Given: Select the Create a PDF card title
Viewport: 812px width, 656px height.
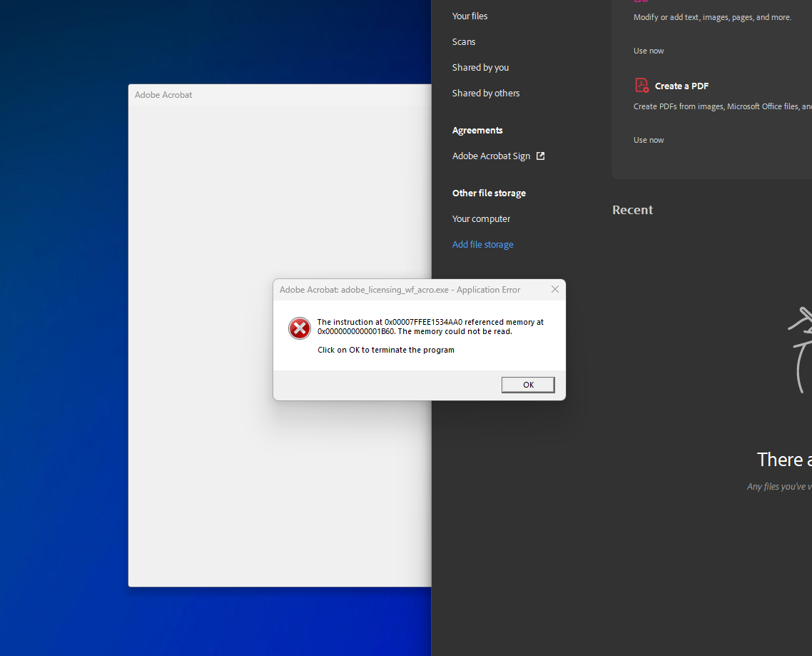Looking at the screenshot, I should (x=681, y=86).
